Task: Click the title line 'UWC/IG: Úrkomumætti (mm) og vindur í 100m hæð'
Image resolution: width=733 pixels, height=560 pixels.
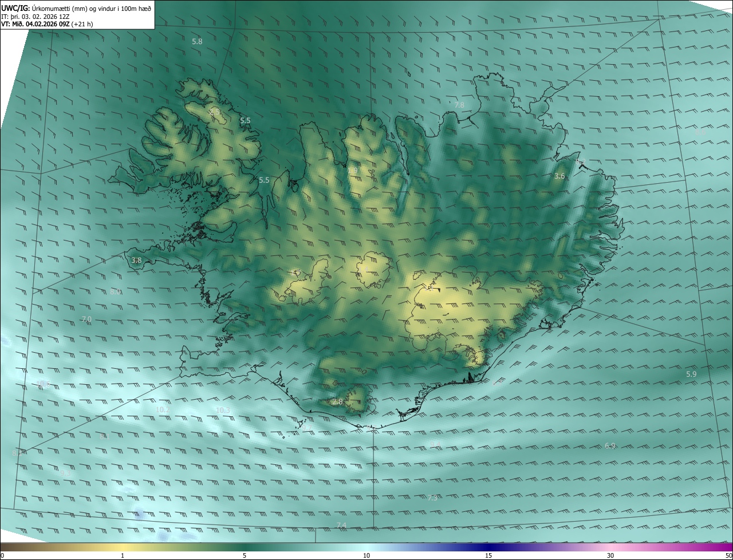Action: pos(76,8)
